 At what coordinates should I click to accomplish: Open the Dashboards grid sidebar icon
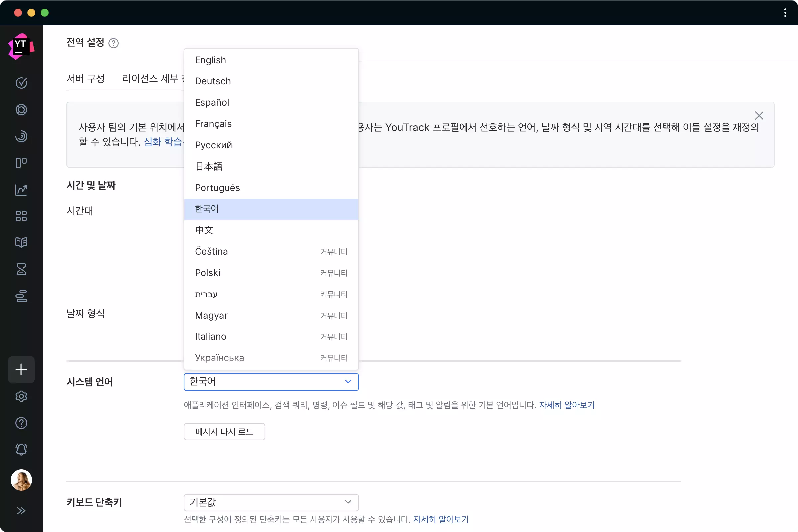tap(21, 216)
